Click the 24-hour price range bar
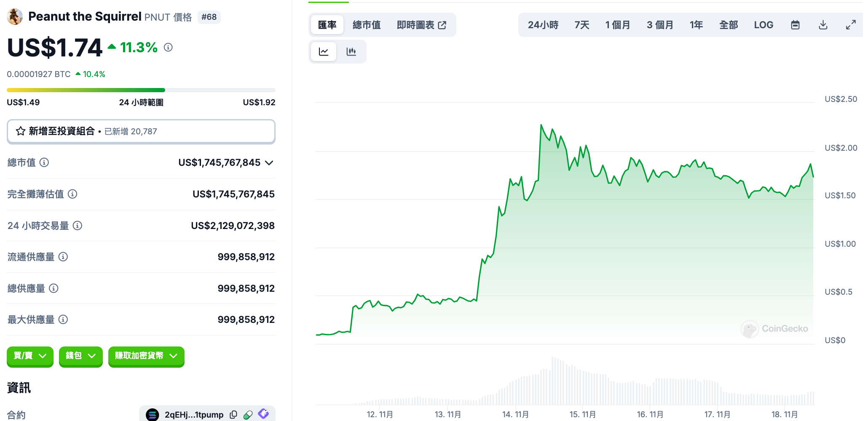Viewport: 868px width, 421px height. tap(141, 90)
